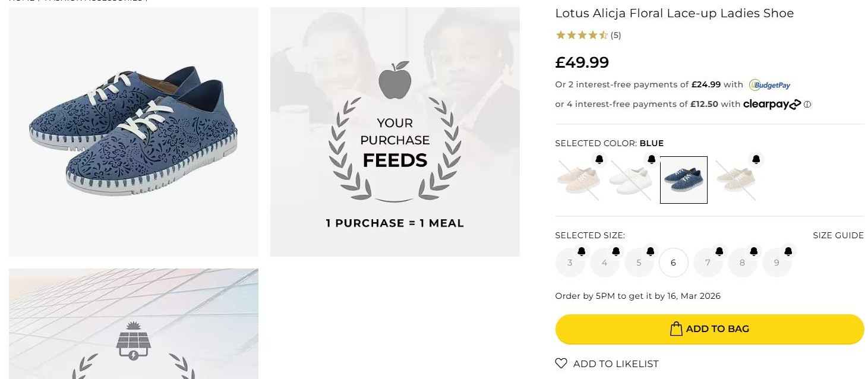
Task: Open the Clearpay info icon
Action: (x=807, y=105)
